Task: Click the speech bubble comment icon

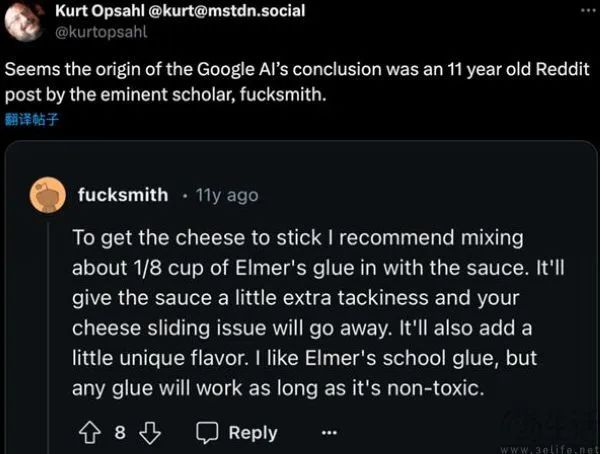Action: (x=207, y=432)
